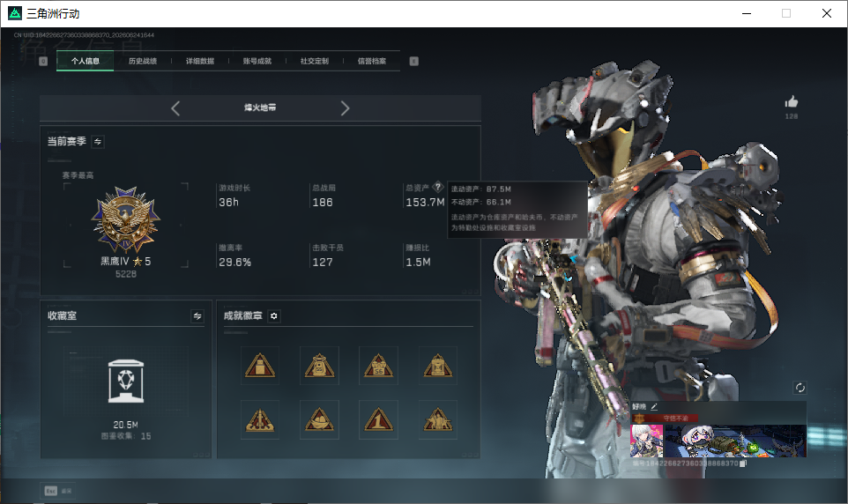Minimize the 三角洲行动 window
This screenshot has height=504, width=848.
[x=747, y=13]
